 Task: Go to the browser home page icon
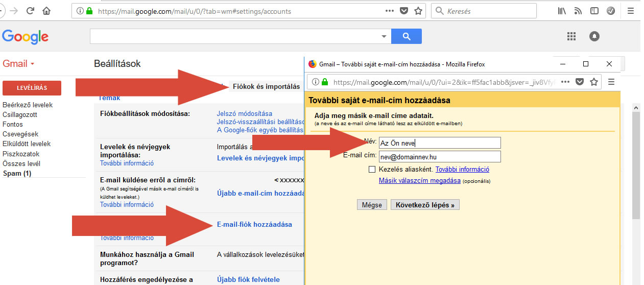tap(46, 10)
